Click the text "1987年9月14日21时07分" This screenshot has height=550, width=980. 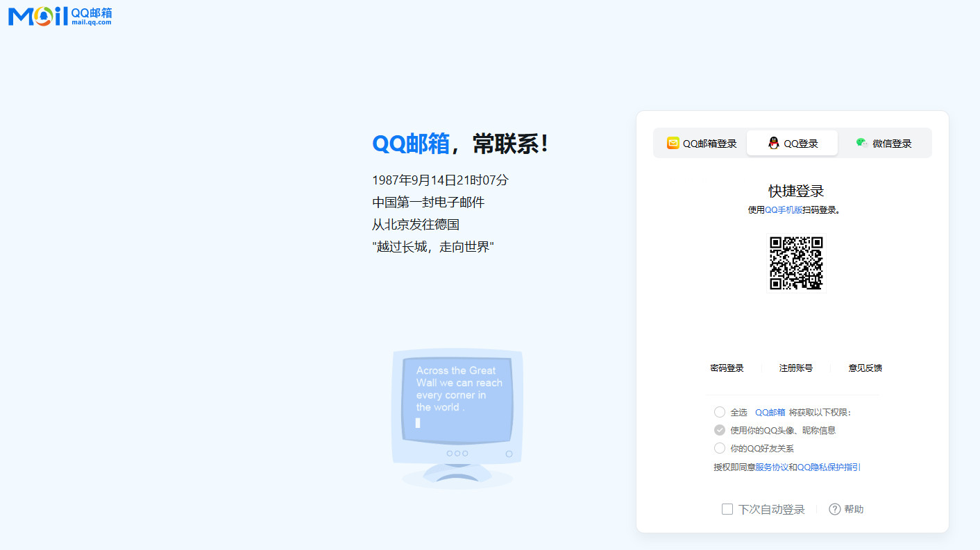coord(441,180)
